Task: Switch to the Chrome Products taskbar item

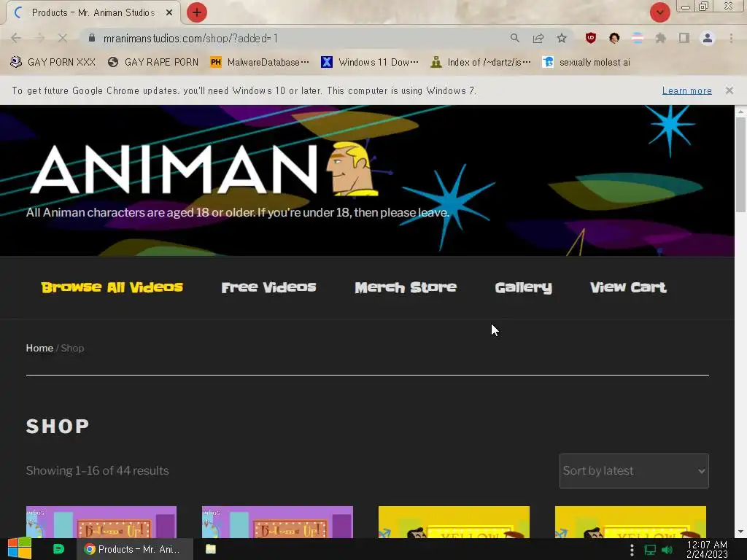Action: tap(135, 549)
